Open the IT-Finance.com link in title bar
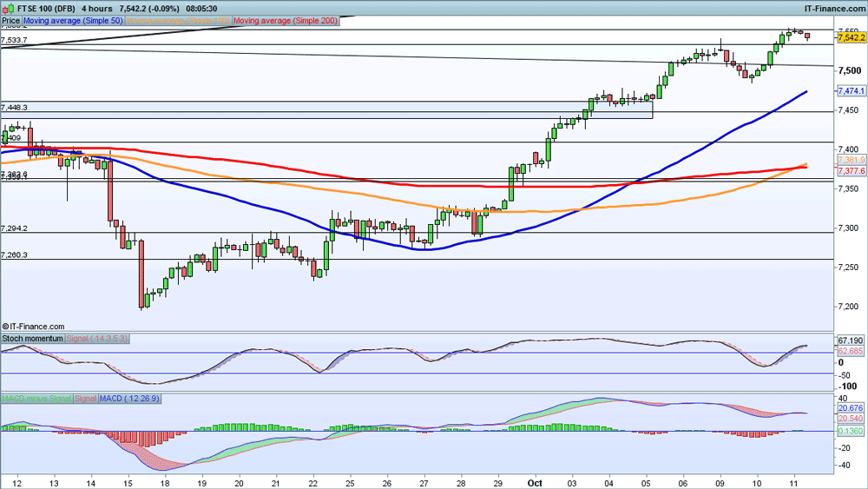This screenshot has height=489, width=868. [835, 9]
